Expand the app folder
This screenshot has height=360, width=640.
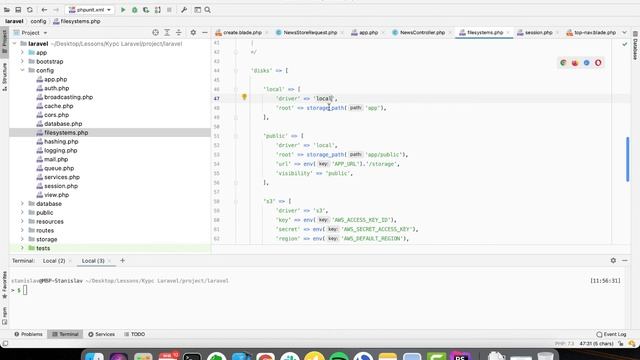point(22,53)
